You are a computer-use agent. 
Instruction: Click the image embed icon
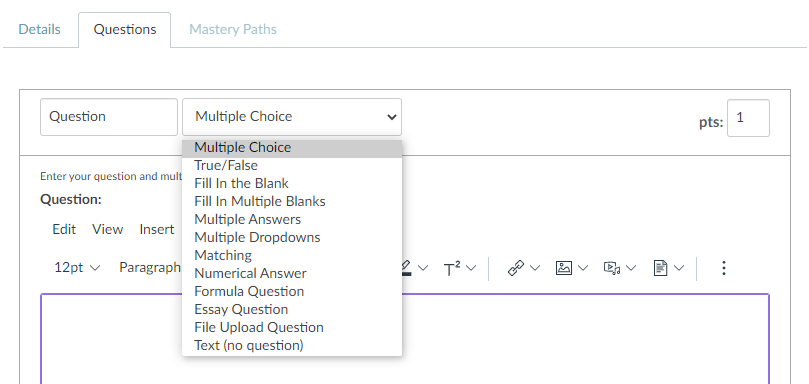[x=563, y=268]
